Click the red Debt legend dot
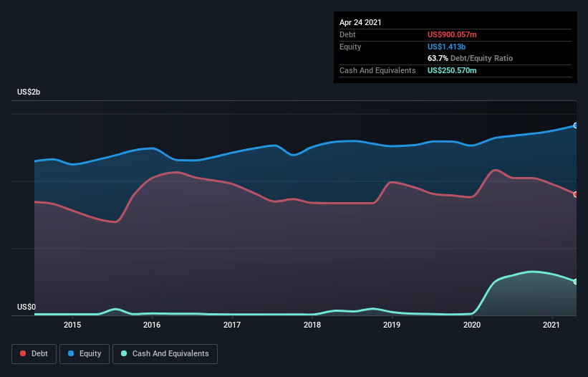Viewport: 588px width, 377px height. pyautogui.click(x=23, y=353)
